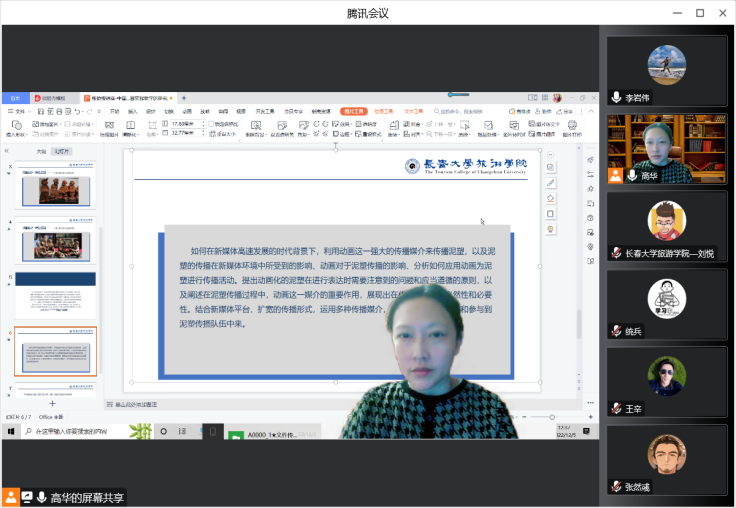Open the 效果 picture effects dropdown

pos(342,124)
